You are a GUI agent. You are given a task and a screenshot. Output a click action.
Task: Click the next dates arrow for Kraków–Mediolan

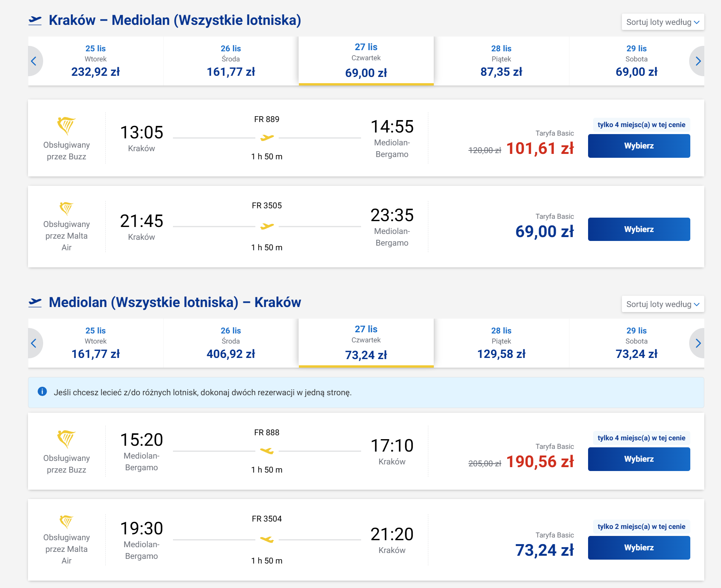(x=698, y=61)
